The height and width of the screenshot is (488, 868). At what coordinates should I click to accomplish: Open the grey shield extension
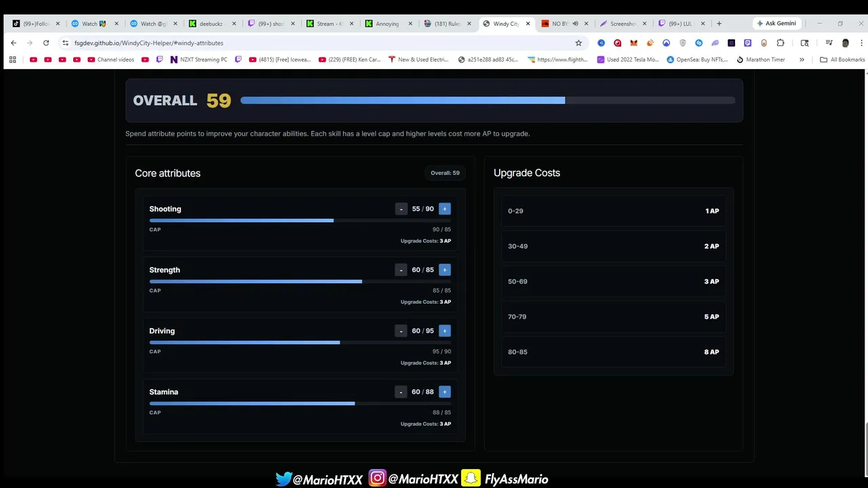point(682,43)
